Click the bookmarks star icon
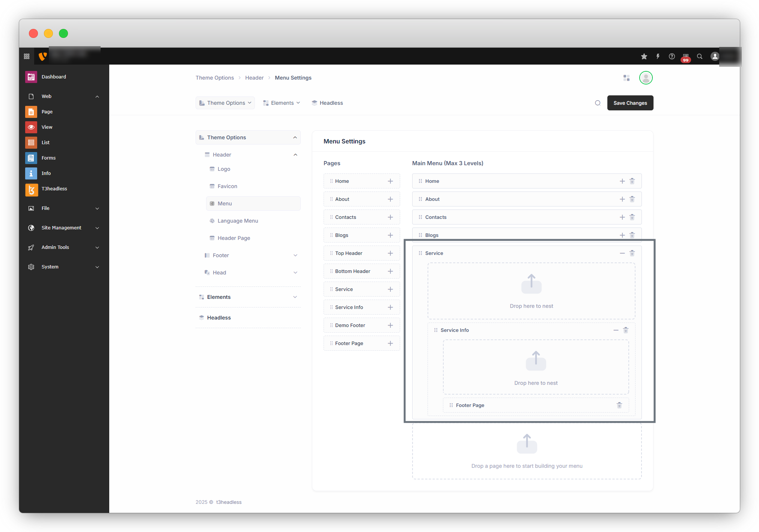The width and height of the screenshot is (759, 532). tap(644, 56)
